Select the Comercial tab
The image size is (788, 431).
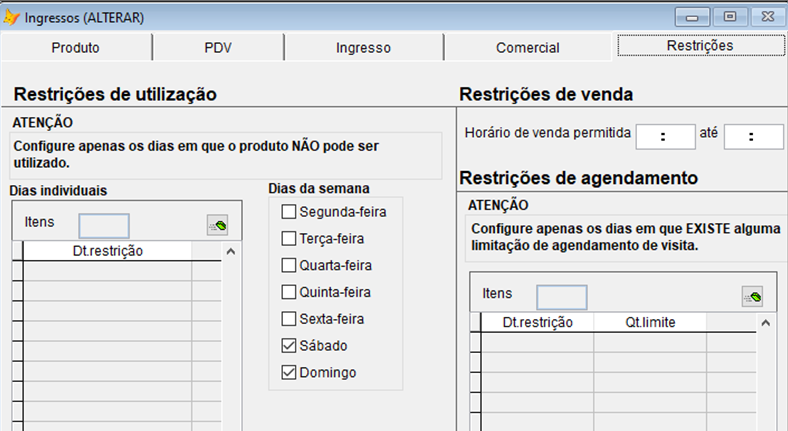coord(528,48)
